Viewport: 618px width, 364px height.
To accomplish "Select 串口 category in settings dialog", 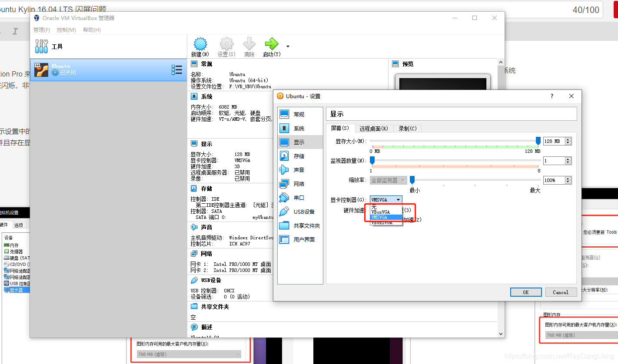I will [x=300, y=198].
